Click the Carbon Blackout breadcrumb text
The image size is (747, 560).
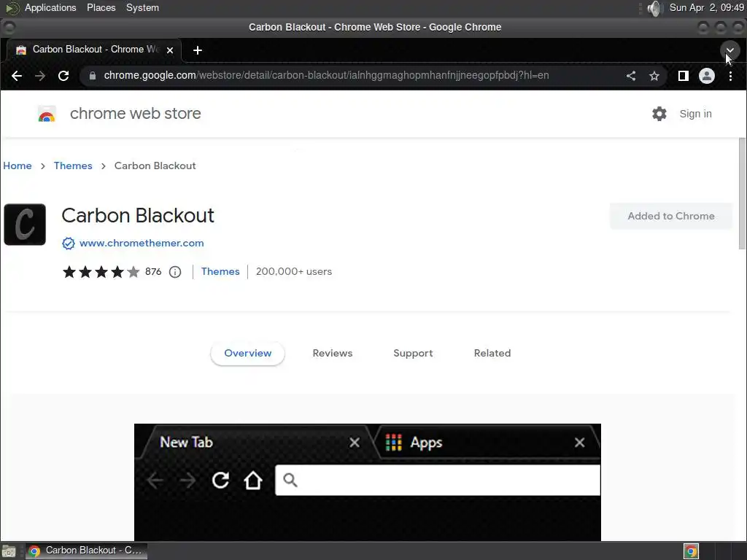[x=155, y=166]
